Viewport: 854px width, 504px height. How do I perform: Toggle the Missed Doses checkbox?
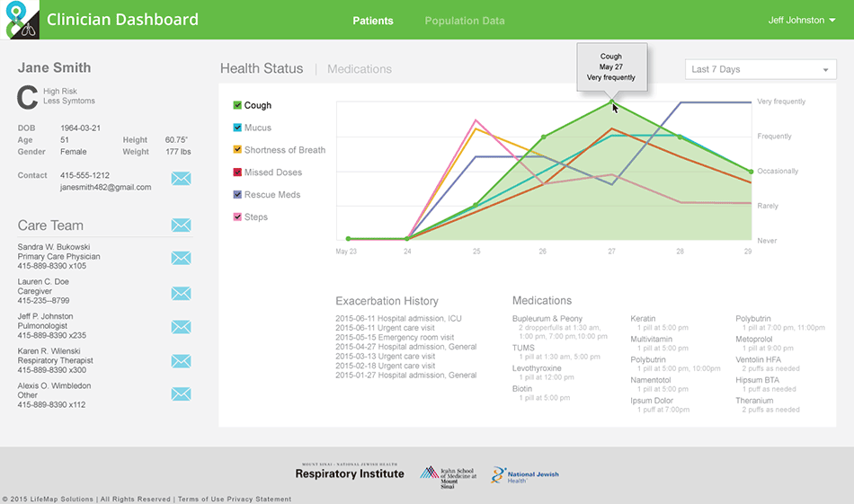(x=237, y=172)
